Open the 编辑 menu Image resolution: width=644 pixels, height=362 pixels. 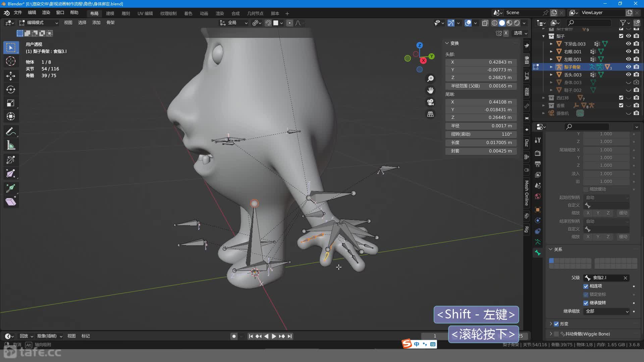pyautogui.click(x=32, y=12)
